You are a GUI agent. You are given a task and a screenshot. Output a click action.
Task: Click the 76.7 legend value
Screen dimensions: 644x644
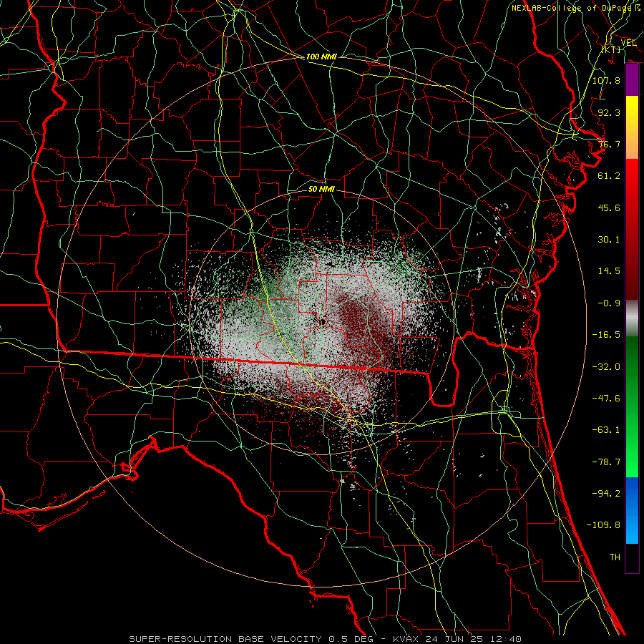(609, 144)
